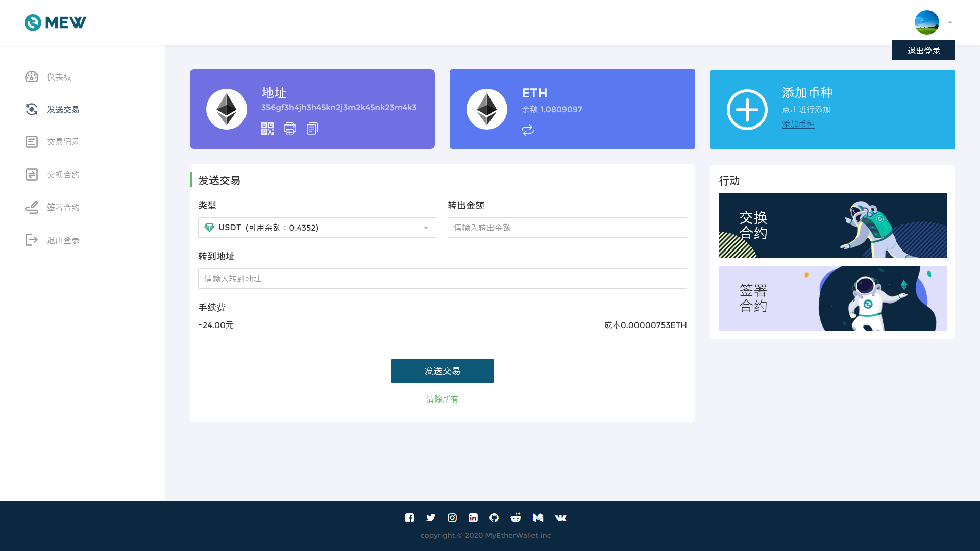
Task: Click the MEW logo
Action: tap(55, 22)
